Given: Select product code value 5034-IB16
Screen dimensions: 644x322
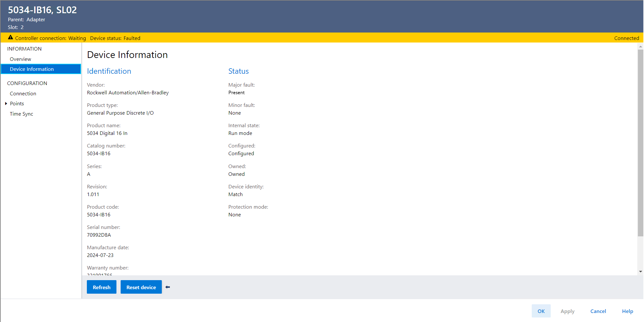Looking at the screenshot, I should point(99,215).
